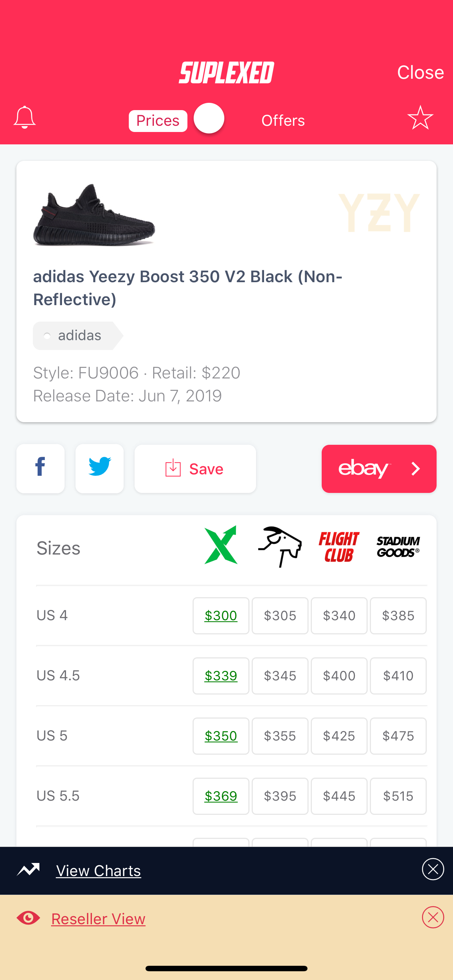Dismiss the View Charts bar
The height and width of the screenshot is (980, 453).
(433, 869)
